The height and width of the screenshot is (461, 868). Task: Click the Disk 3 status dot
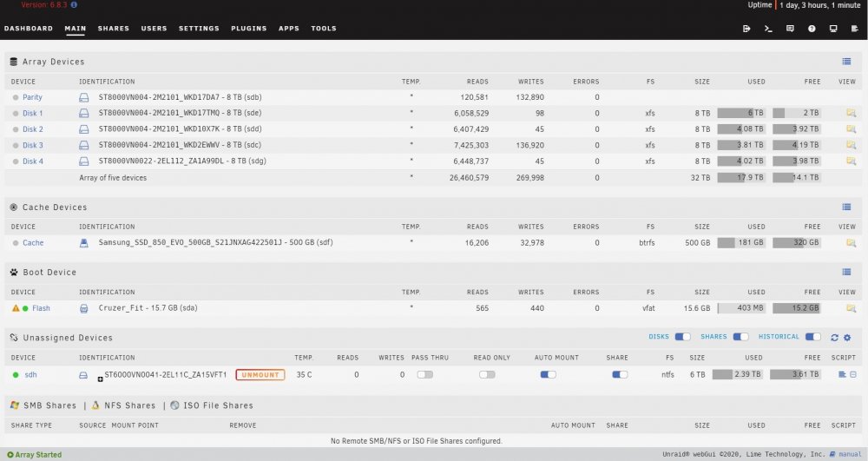click(x=16, y=146)
